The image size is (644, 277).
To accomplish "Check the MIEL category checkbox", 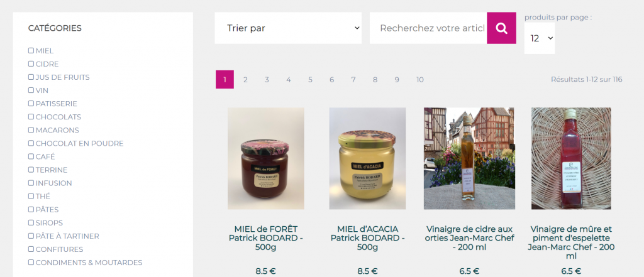I will point(31,50).
